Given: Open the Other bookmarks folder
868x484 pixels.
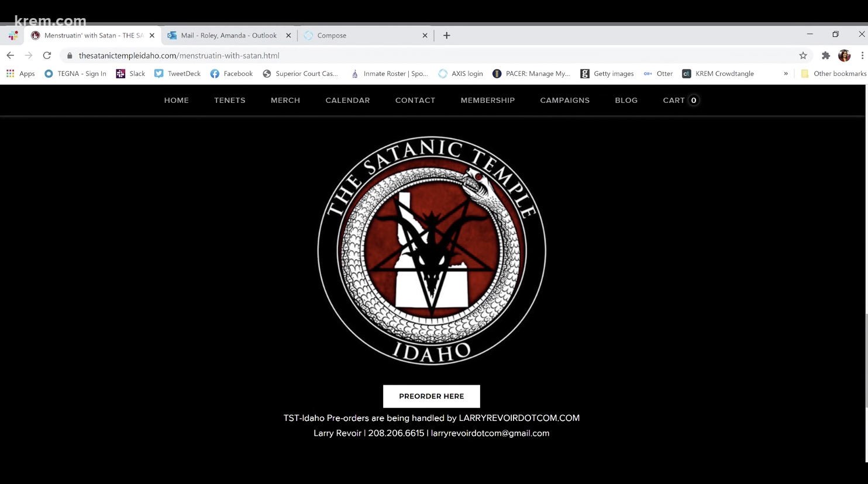Looking at the screenshot, I should [833, 74].
